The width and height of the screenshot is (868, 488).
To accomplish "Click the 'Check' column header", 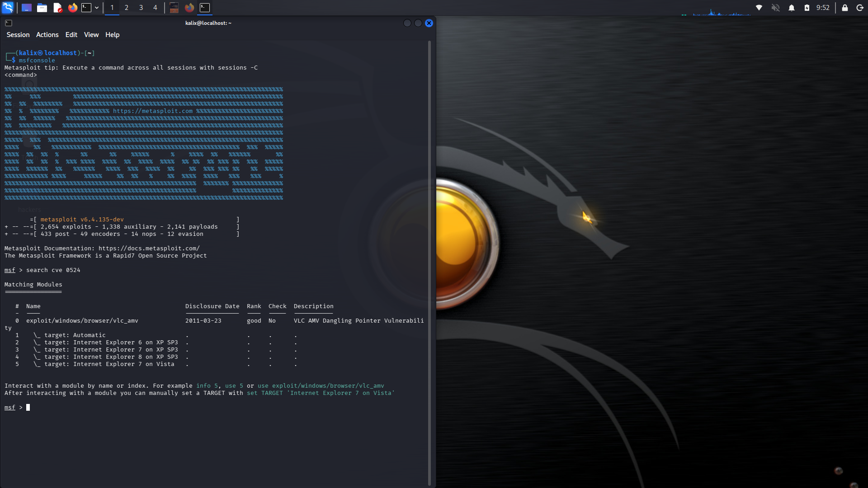I will click(278, 306).
